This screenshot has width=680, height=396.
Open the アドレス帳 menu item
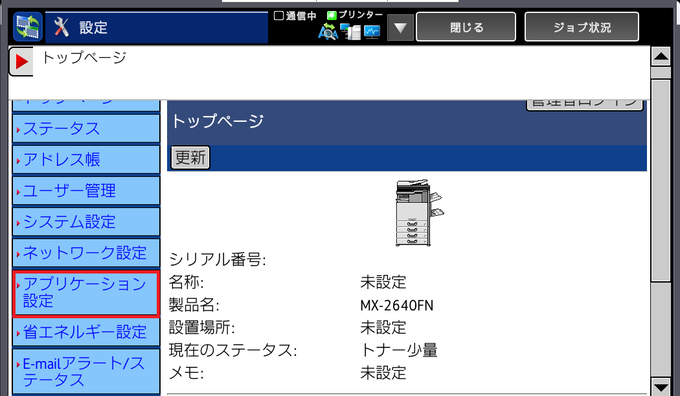pyautogui.click(x=86, y=160)
